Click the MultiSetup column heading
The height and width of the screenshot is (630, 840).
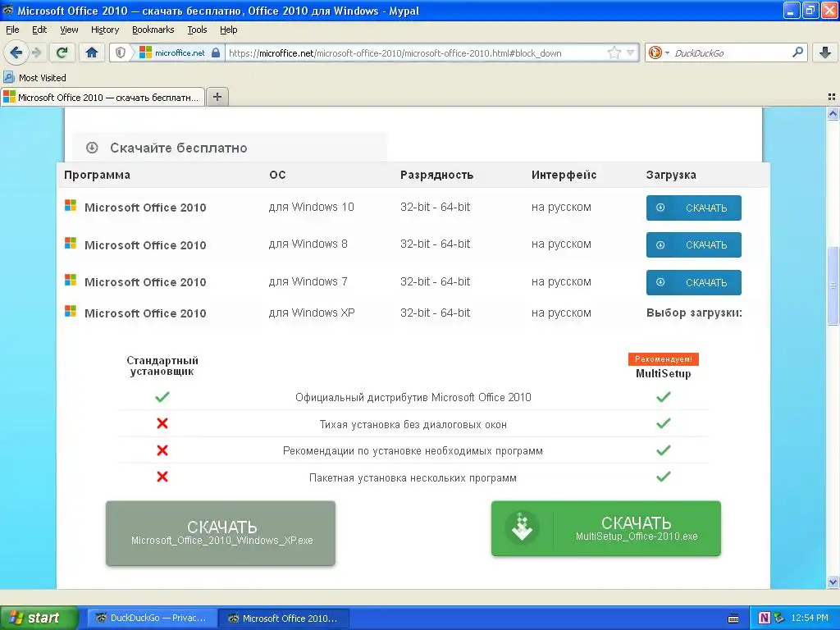click(663, 373)
